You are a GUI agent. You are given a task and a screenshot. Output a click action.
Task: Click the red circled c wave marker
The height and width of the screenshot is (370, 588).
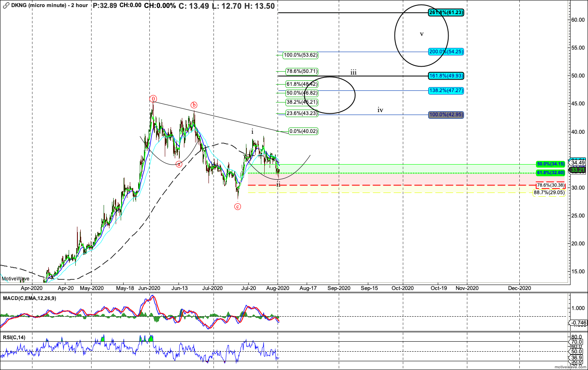tap(238, 206)
